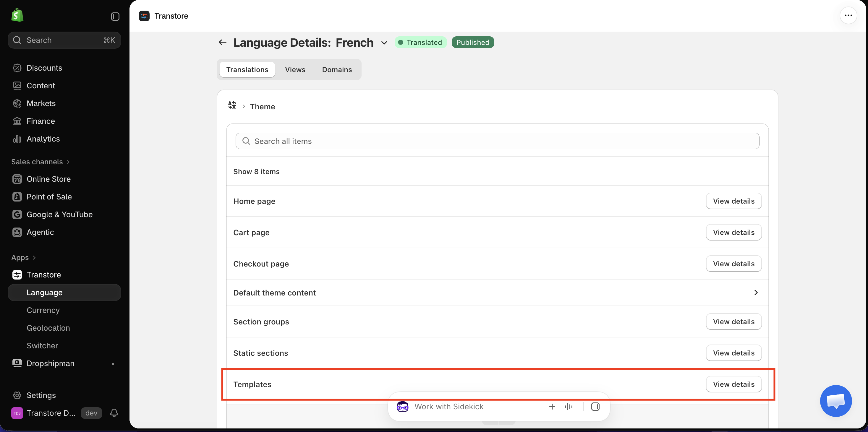This screenshot has height=432, width=868.
Task: View details for Static sections
Action: [x=733, y=353]
